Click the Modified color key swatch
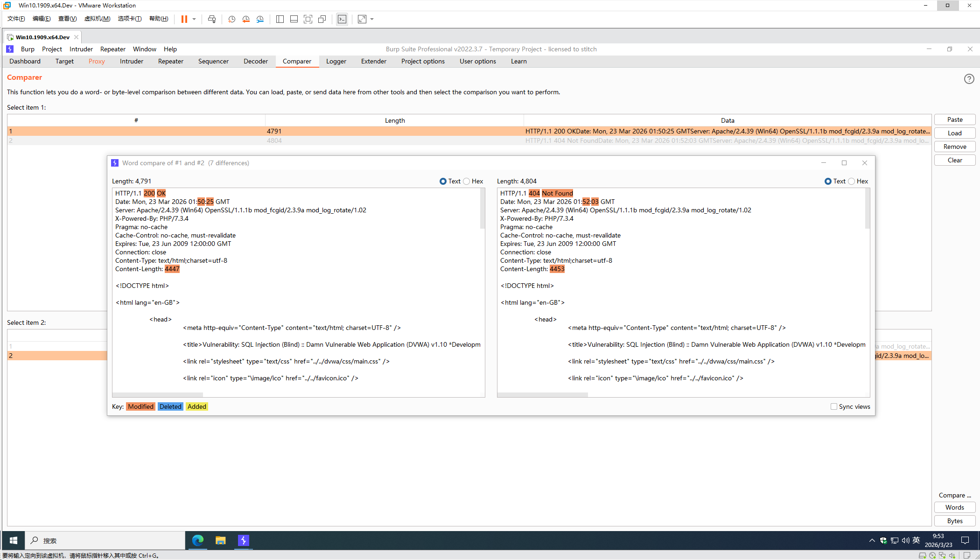980x560 pixels. coord(140,406)
